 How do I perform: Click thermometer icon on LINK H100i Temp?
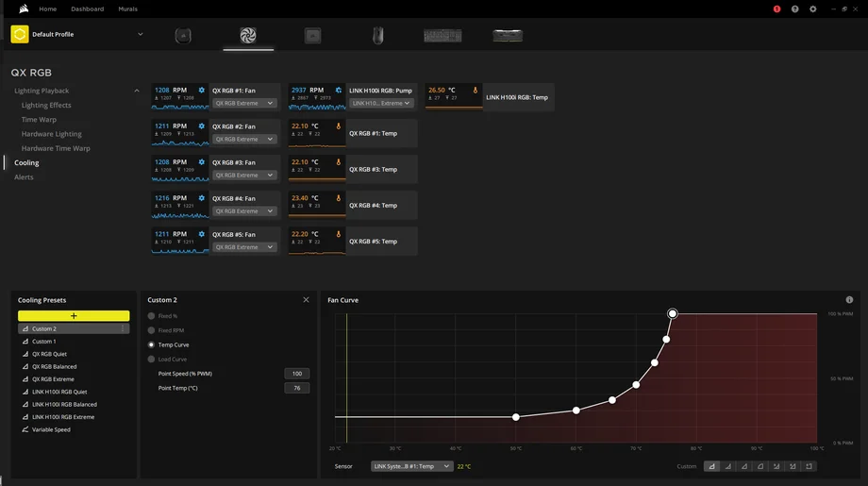pos(475,91)
